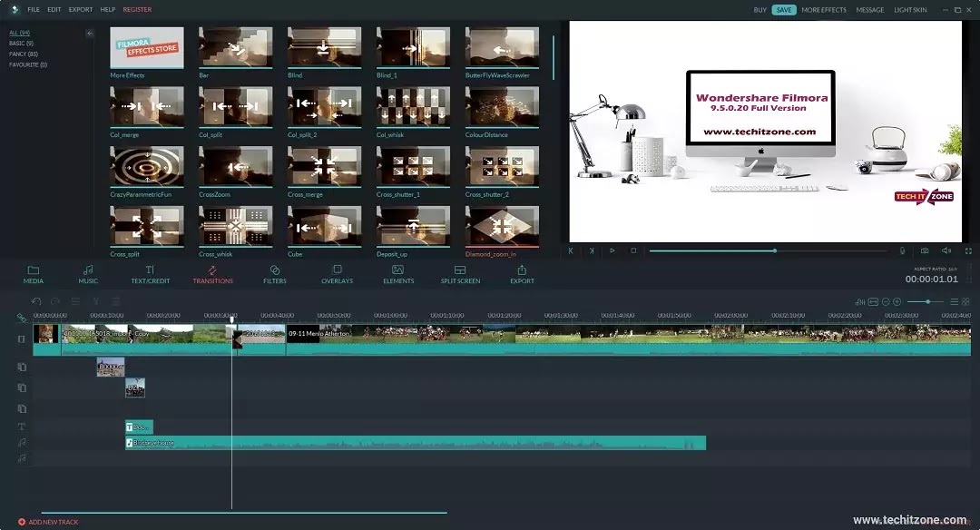Open the Music tab
980x530 pixels.
88,274
